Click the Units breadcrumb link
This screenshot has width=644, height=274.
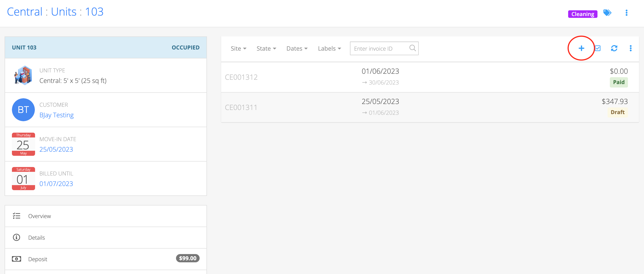(x=63, y=12)
